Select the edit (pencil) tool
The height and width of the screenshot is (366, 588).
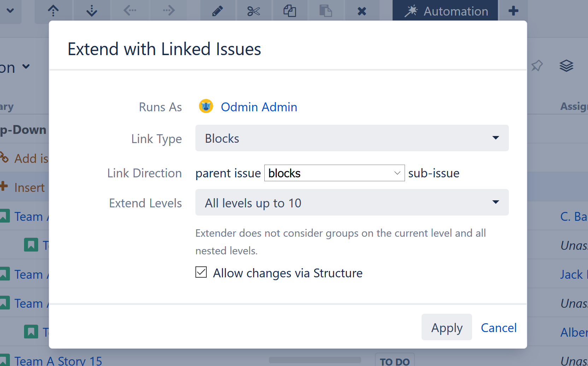tap(218, 11)
